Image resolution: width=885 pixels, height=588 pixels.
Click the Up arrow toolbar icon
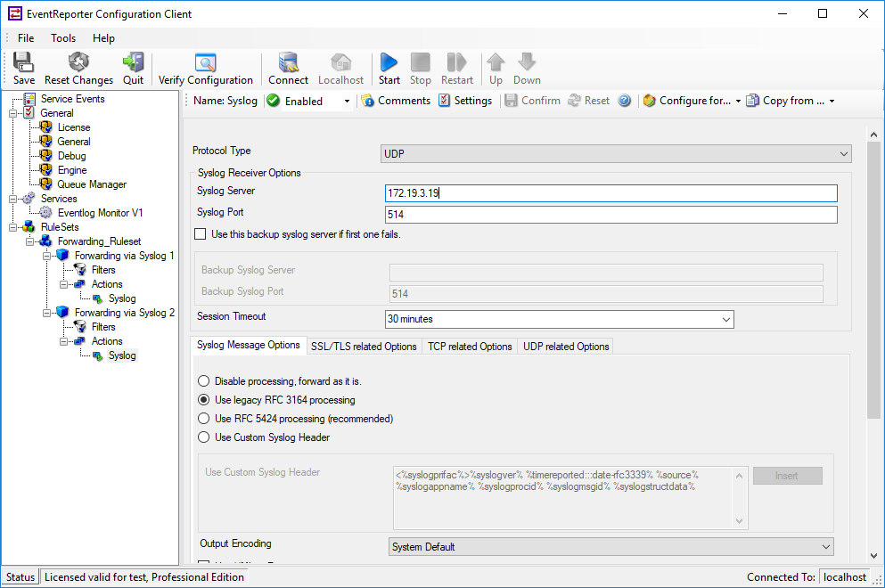pos(496,62)
